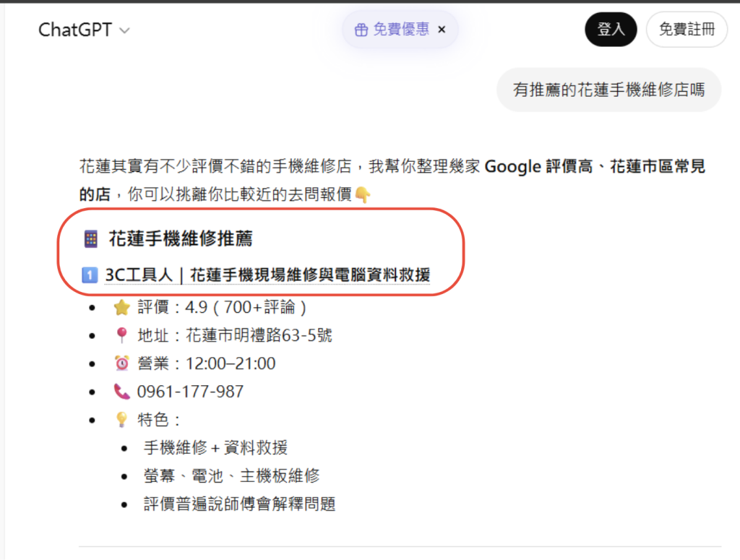
Task: Click the alarm clock icon beside 營業
Action: coord(121,363)
